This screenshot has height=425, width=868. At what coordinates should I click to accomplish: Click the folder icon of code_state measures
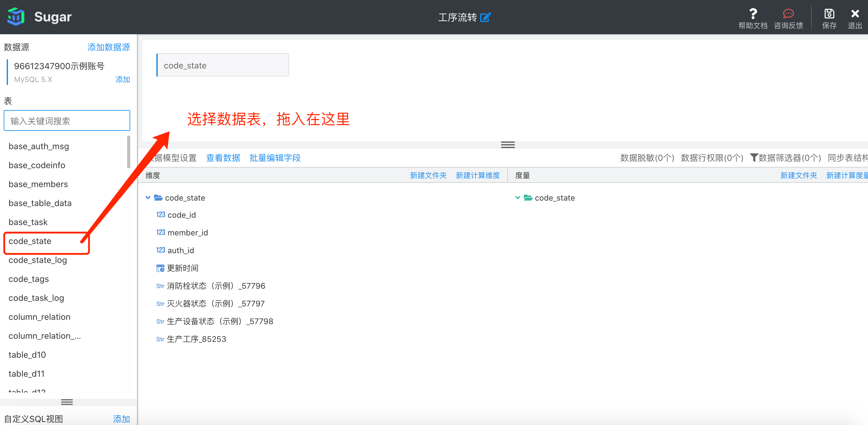point(528,198)
